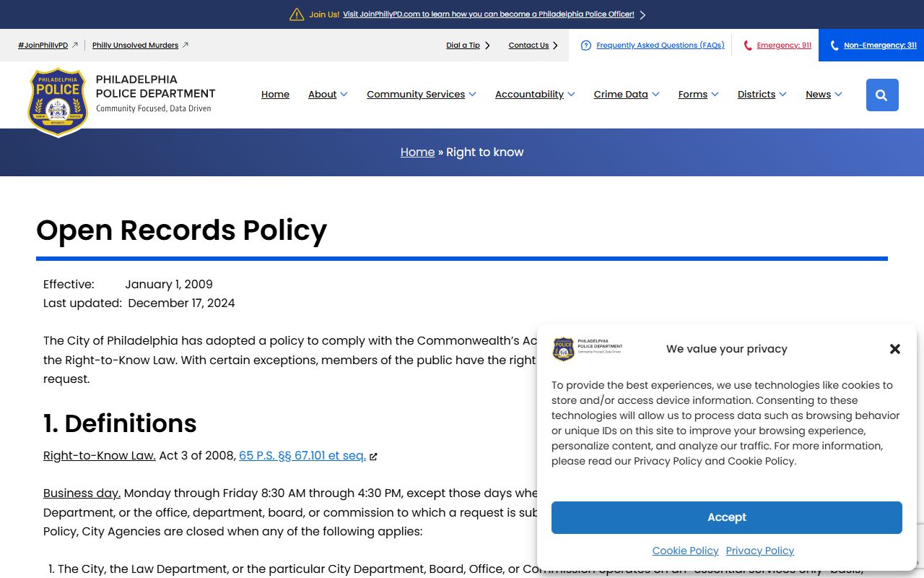Open the Crime Data menu item
The width and height of the screenshot is (924, 578).
click(x=621, y=95)
